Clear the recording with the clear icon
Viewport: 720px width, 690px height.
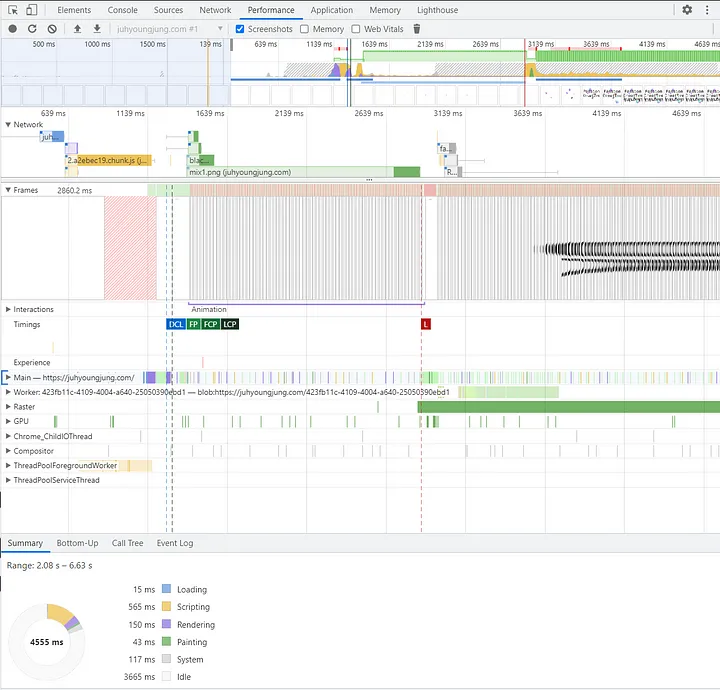click(52, 29)
